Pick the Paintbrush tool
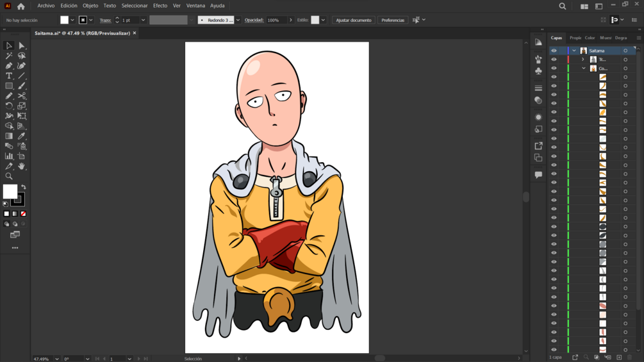The height and width of the screenshot is (362, 644). pyautogui.click(x=22, y=86)
